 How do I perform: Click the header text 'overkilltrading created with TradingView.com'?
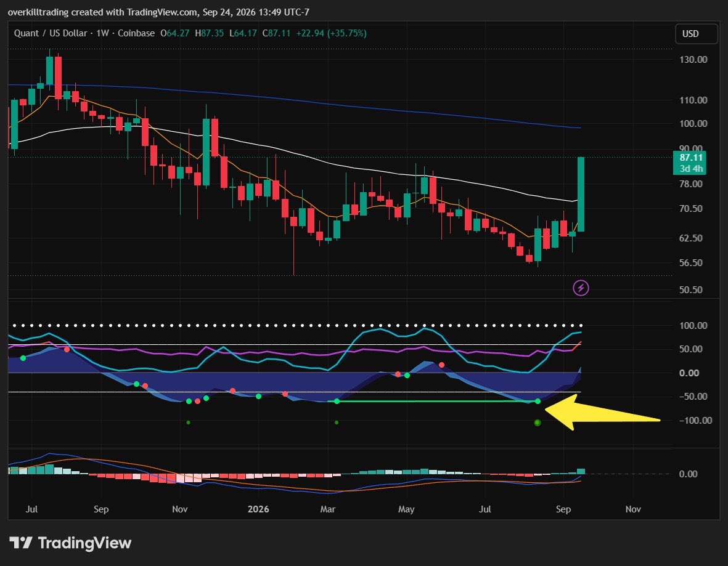[102, 12]
